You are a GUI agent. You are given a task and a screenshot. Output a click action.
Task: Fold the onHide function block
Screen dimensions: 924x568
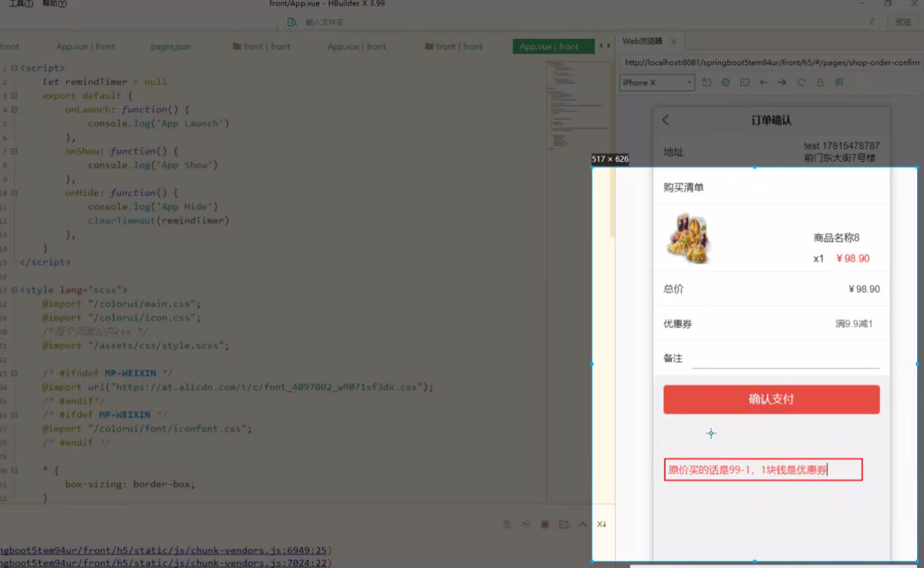[14, 193]
